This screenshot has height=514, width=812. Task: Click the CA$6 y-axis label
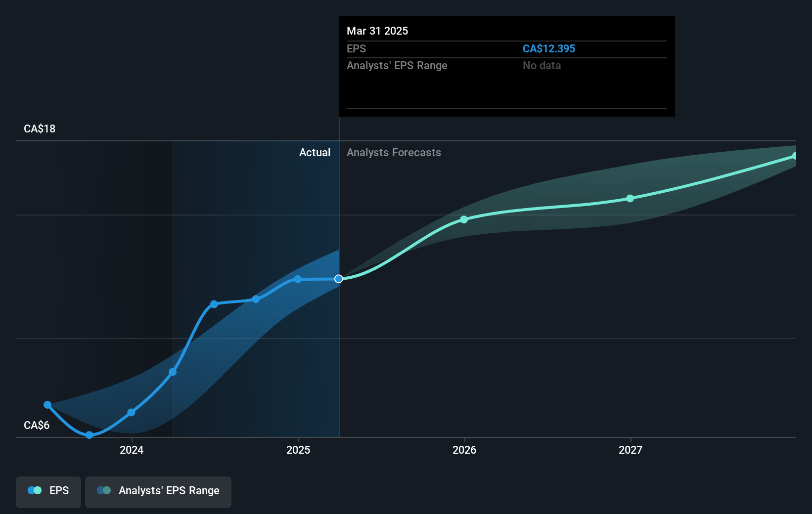(37, 426)
